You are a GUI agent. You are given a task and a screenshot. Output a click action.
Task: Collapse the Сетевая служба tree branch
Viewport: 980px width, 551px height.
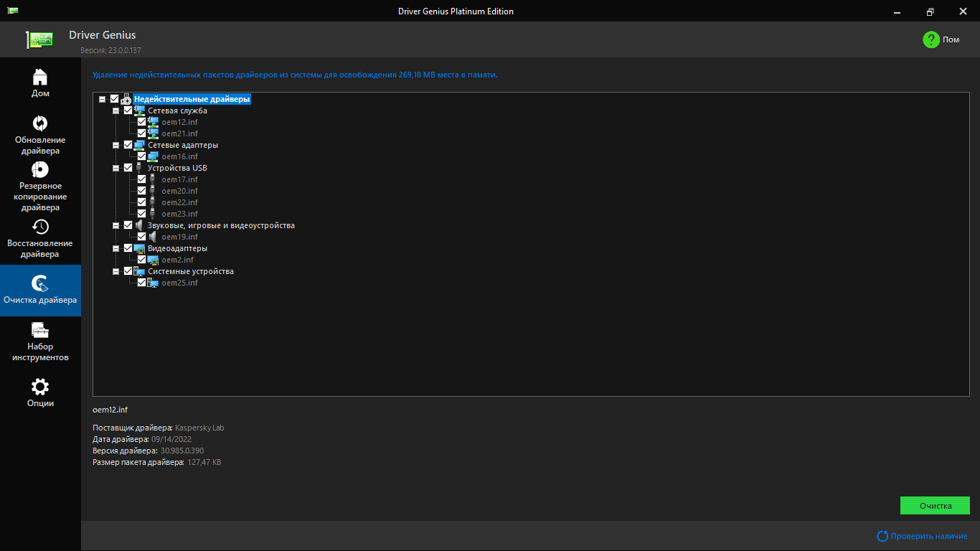pyautogui.click(x=116, y=110)
